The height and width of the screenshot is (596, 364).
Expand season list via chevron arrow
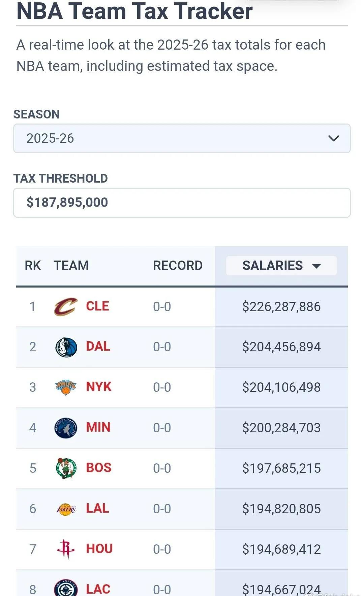[333, 138]
